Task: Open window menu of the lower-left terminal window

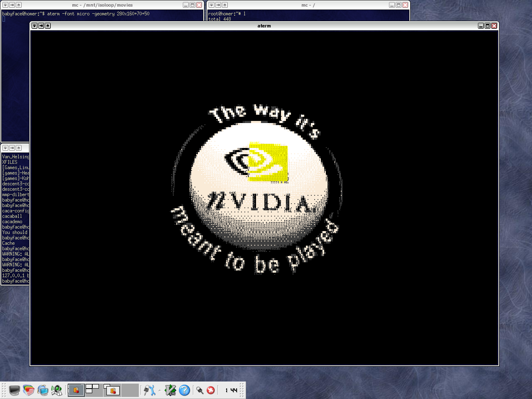Action: 5,148
